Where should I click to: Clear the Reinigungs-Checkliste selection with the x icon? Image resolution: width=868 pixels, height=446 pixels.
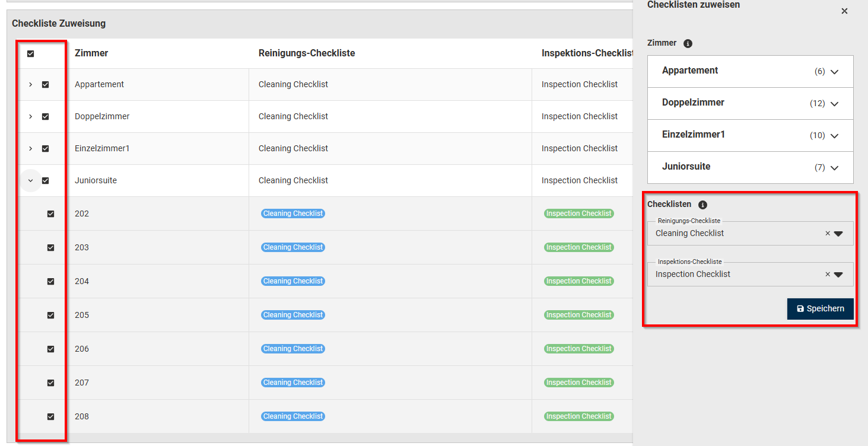(x=828, y=234)
